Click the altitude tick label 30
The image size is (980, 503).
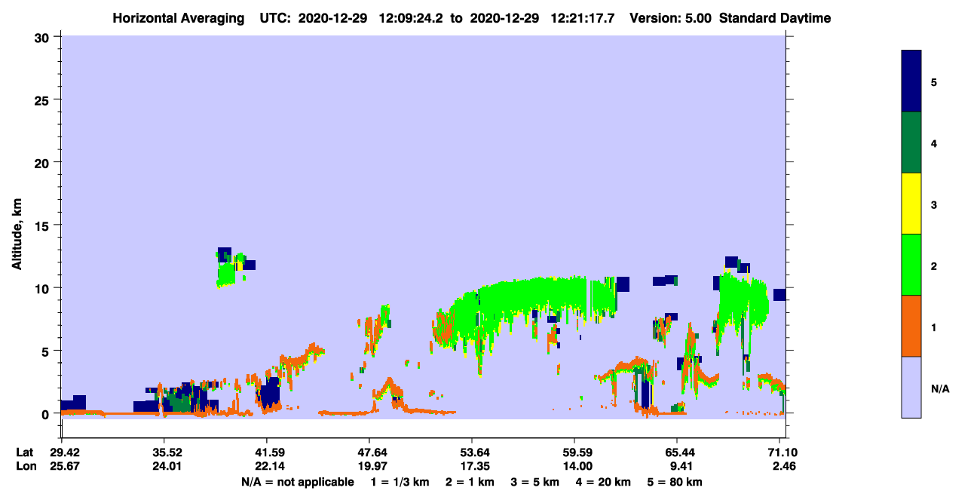(x=42, y=37)
